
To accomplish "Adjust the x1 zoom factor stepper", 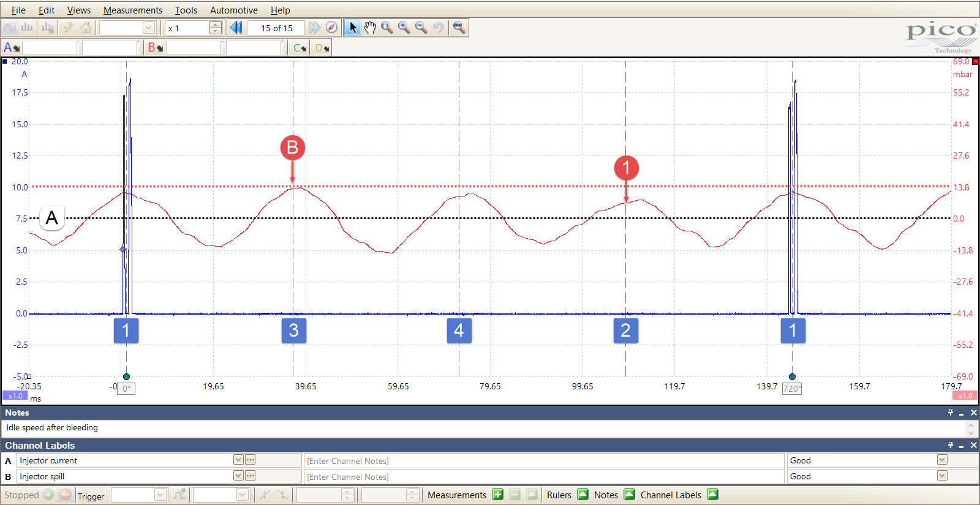I will [x=215, y=28].
